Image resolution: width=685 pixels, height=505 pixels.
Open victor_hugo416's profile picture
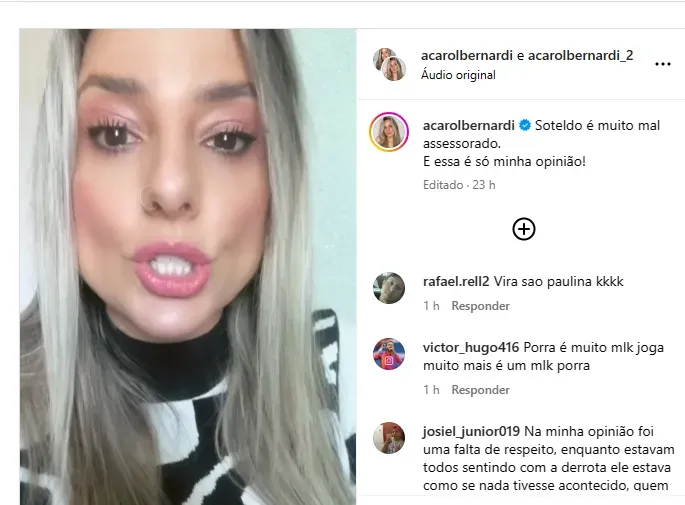[389, 354]
